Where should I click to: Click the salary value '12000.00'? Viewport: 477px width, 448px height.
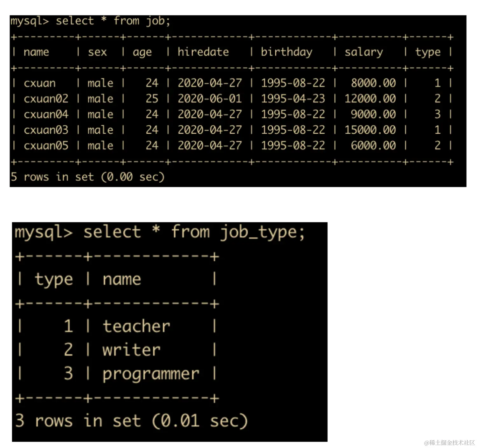370,99
